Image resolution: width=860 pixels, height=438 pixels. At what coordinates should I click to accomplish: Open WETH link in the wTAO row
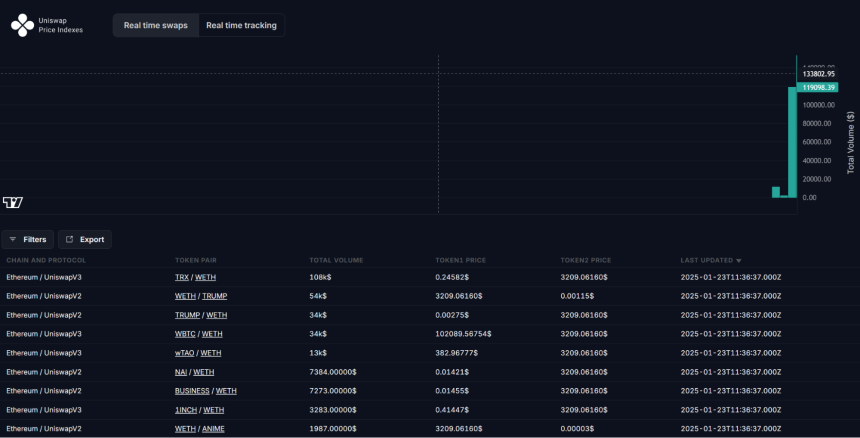click(211, 353)
